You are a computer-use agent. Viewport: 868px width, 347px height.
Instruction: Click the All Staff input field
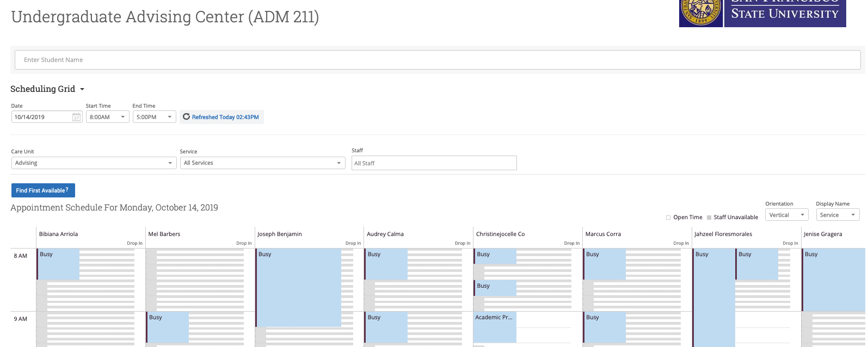point(434,163)
